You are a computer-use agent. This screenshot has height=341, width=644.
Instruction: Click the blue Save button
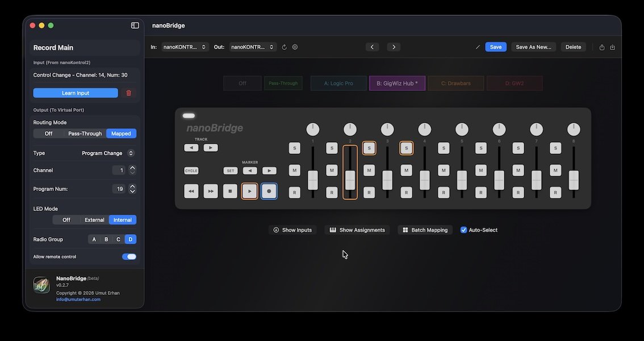[496, 47]
